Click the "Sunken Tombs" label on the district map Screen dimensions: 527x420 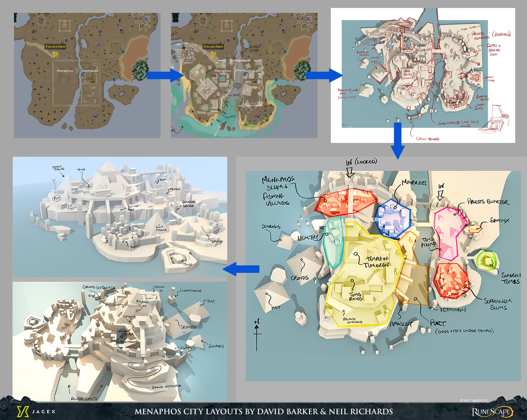coord(511,278)
